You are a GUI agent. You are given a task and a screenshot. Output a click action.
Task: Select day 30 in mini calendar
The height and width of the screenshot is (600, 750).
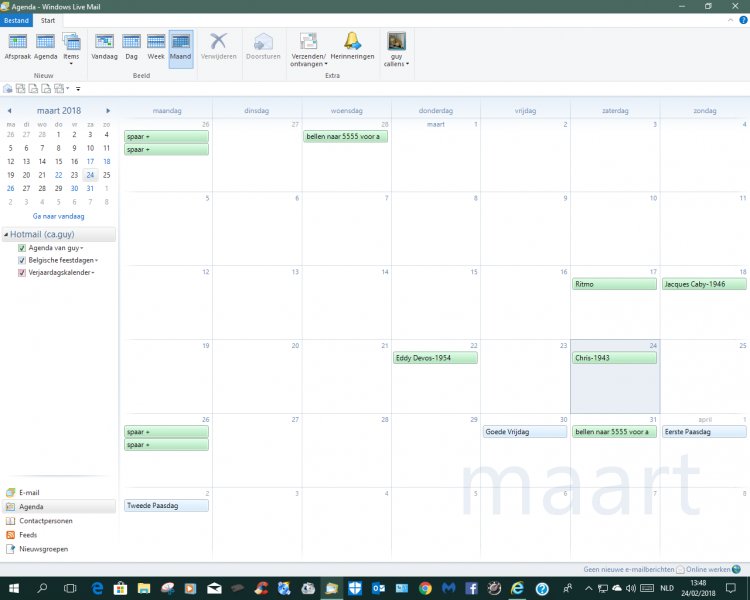[x=74, y=189]
